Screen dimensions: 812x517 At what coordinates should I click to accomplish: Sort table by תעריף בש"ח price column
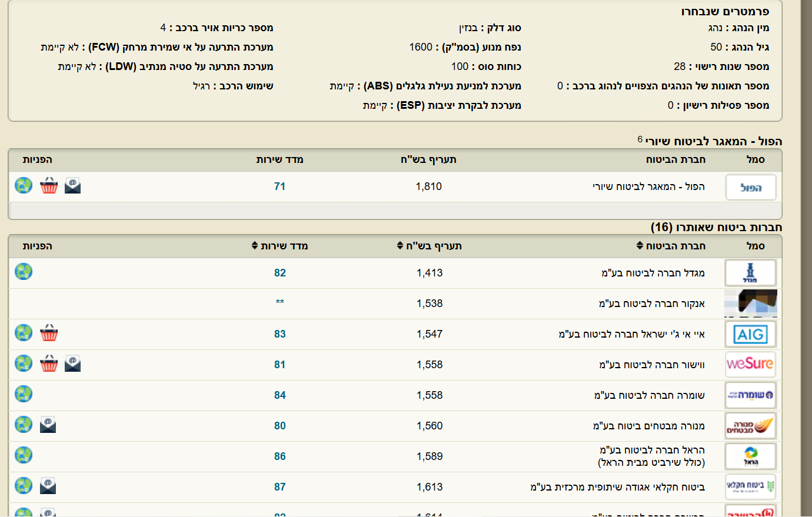(x=430, y=246)
